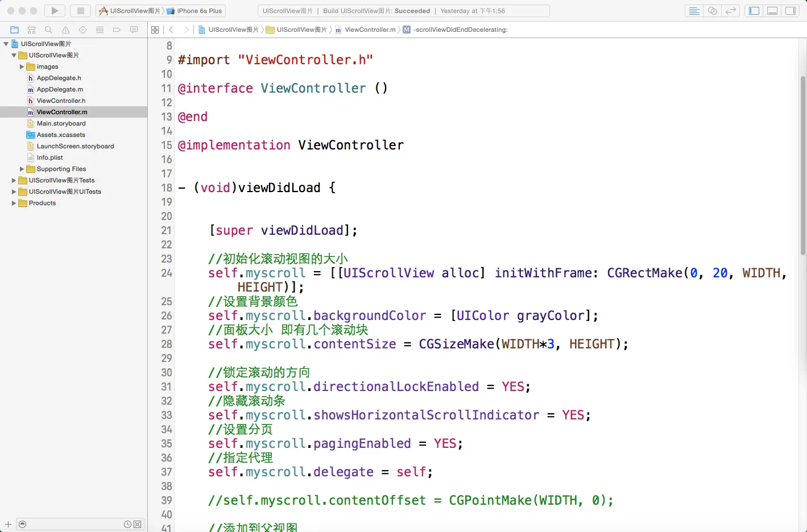Toggle the Utilities panel visibility

tap(791, 11)
